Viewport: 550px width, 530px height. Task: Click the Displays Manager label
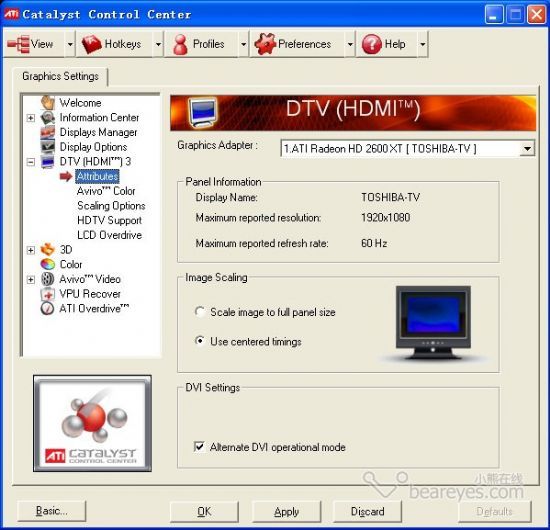(98, 132)
